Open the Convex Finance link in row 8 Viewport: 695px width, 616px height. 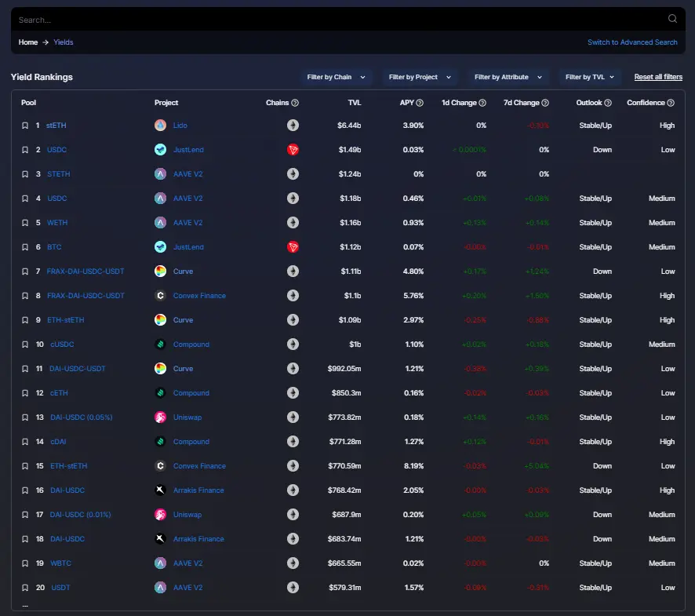pyautogui.click(x=199, y=296)
